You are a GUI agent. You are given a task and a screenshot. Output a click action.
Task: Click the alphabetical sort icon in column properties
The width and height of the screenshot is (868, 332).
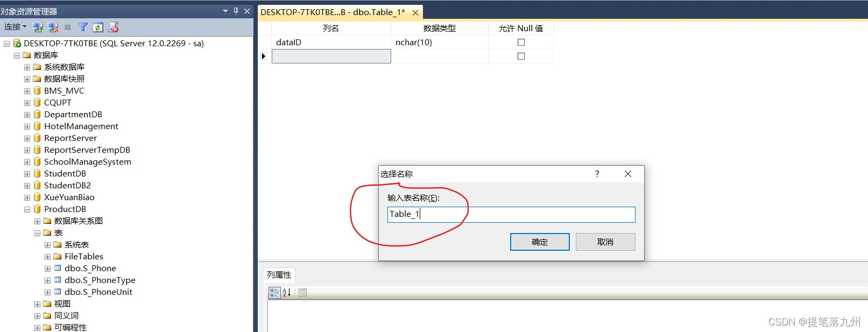tap(286, 292)
